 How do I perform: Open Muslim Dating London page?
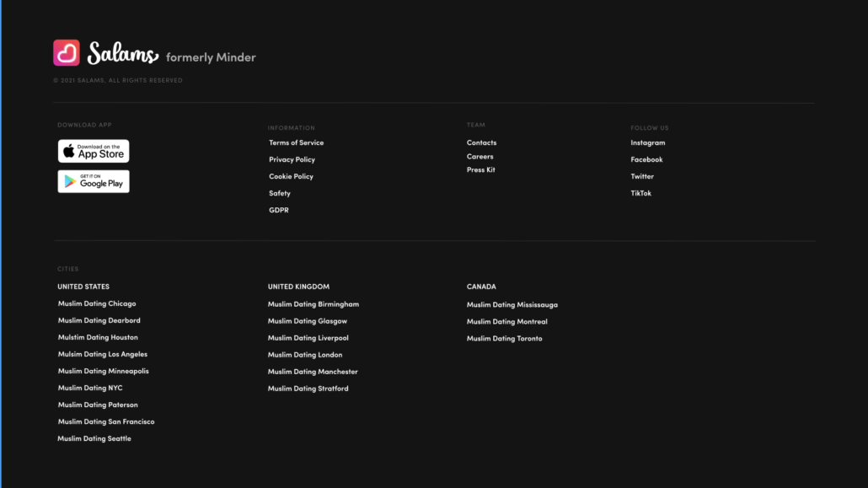305,354
